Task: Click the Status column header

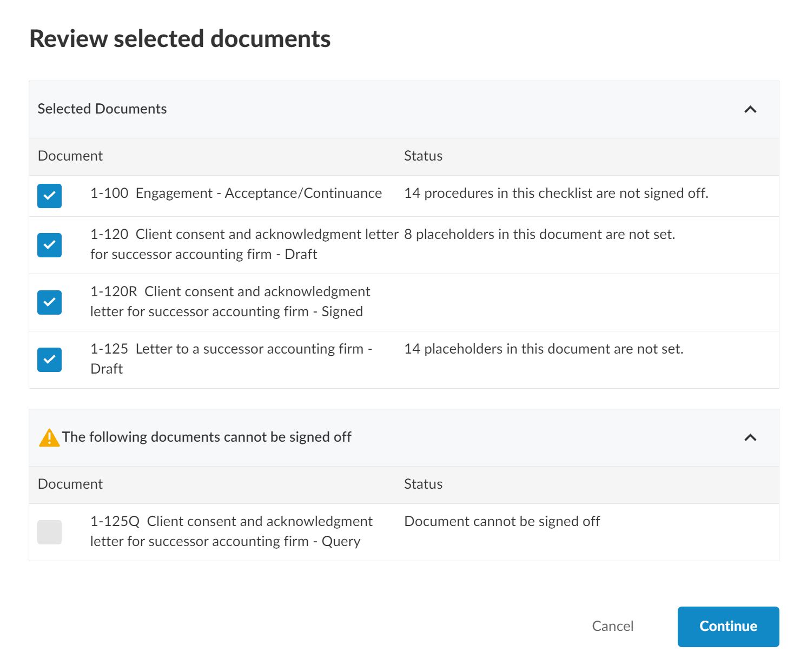Action: click(x=423, y=156)
